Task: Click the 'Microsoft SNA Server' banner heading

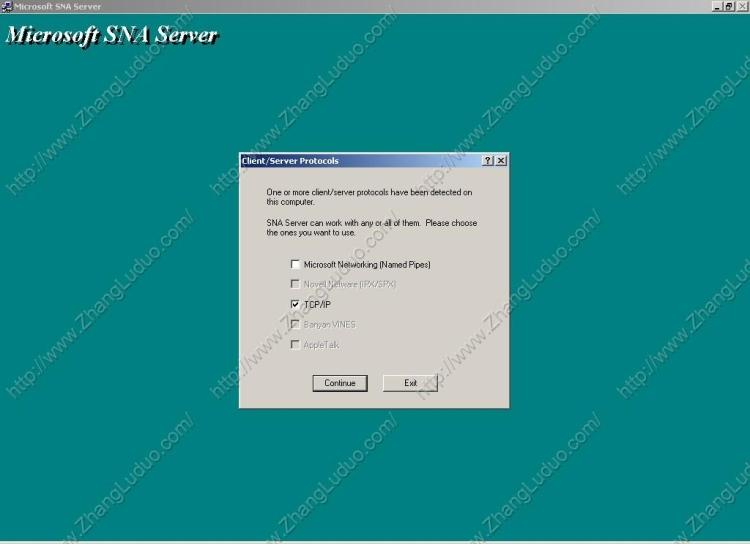Action: tap(112, 35)
